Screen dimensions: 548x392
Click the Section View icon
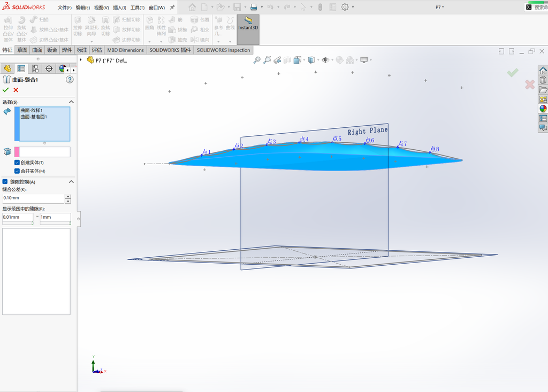(x=287, y=60)
